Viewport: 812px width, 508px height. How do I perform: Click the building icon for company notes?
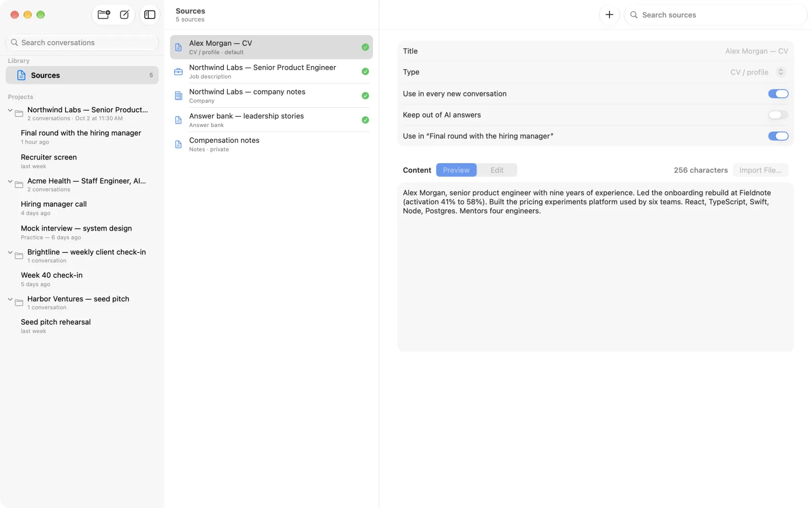pyautogui.click(x=179, y=96)
